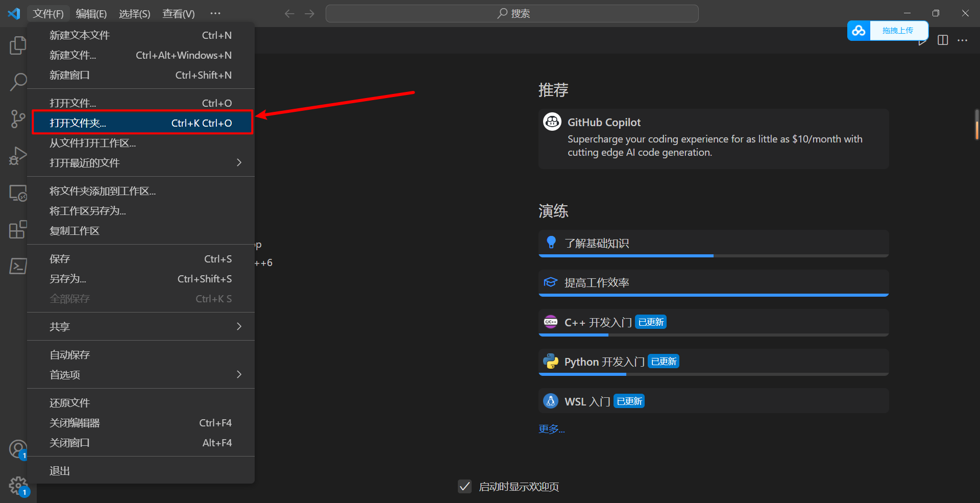Click the VS Code logo icon
Screen dimensions: 980x503
pyautogui.click(x=14, y=13)
